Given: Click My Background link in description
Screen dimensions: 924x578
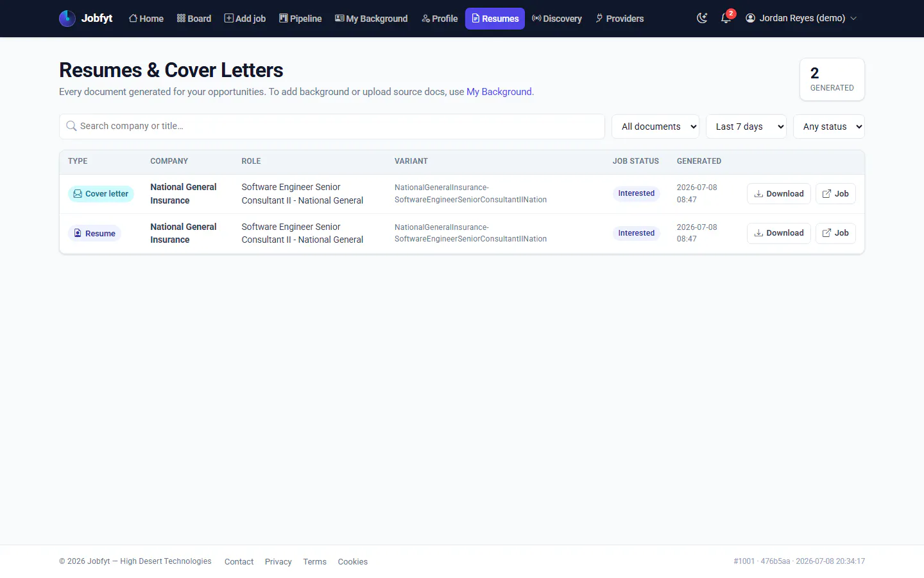Looking at the screenshot, I should (499, 92).
